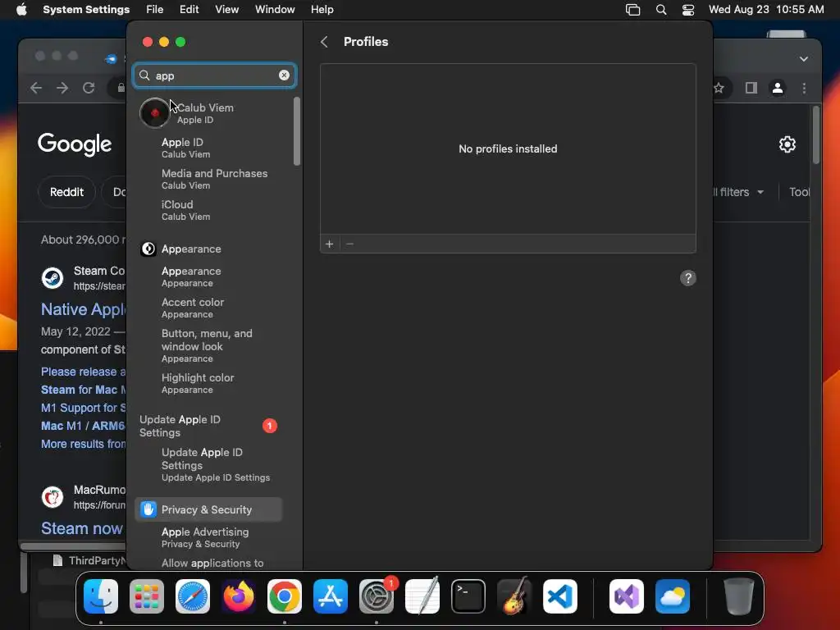Open iCloud search result
This screenshot has width=840, height=630.
[185, 210]
